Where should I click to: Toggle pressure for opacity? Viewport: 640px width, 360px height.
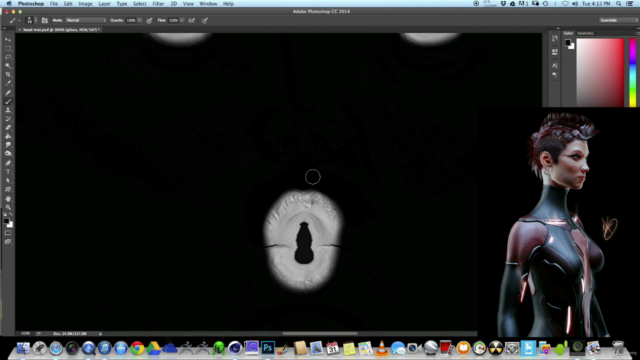click(149, 20)
